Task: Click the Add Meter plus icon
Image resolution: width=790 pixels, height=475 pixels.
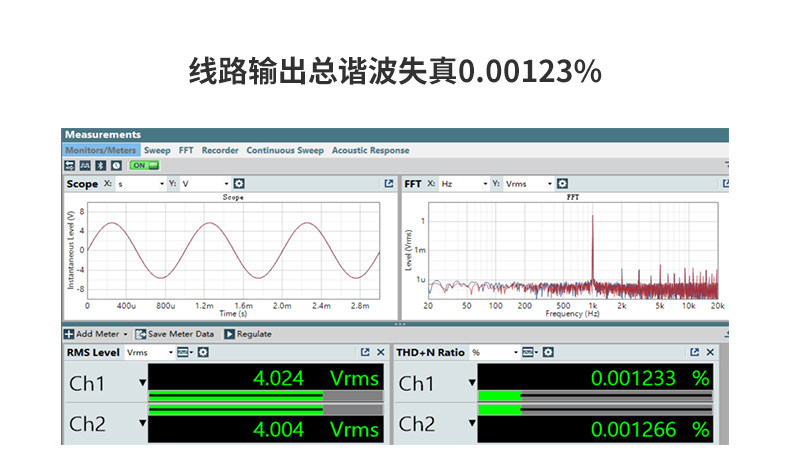Action: click(69, 334)
